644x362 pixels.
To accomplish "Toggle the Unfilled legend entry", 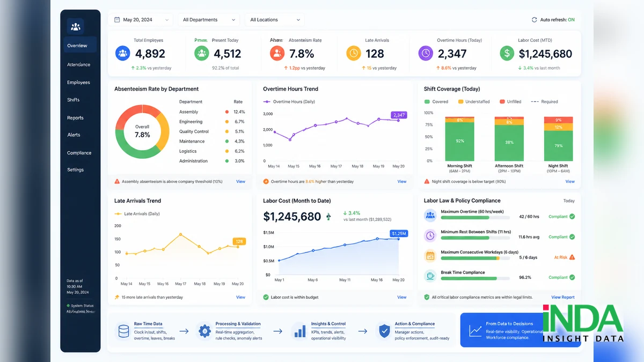I will pos(510,101).
